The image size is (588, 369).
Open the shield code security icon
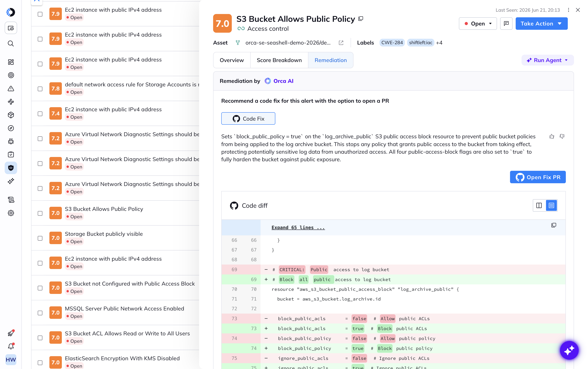click(x=11, y=168)
